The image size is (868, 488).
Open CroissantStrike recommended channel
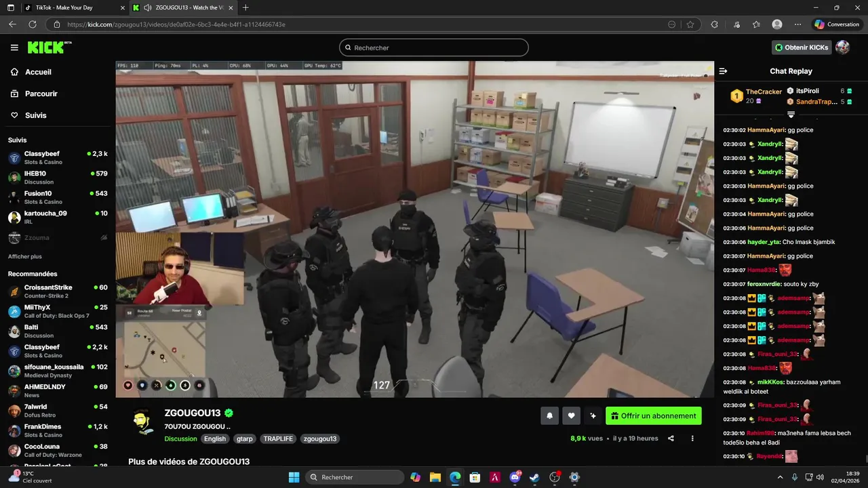click(58, 291)
